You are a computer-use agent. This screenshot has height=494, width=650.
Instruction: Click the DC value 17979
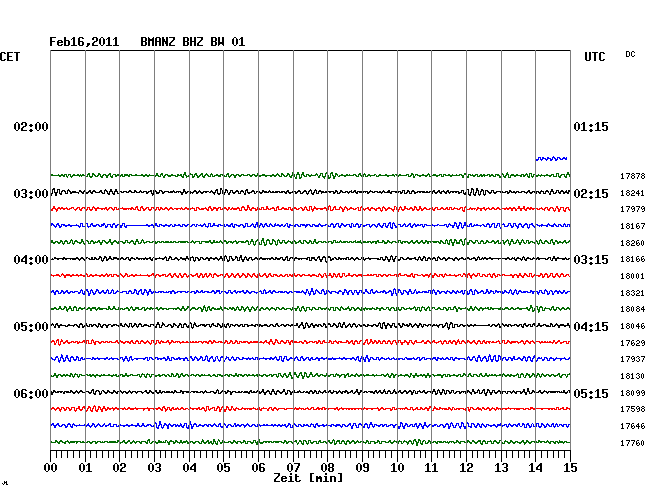(633, 209)
